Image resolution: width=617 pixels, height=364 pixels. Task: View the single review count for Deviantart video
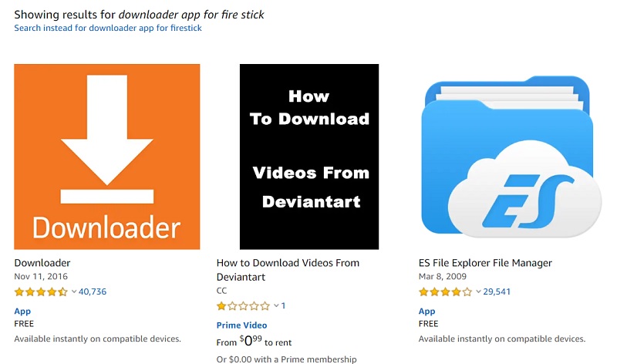[x=283, y=305]
